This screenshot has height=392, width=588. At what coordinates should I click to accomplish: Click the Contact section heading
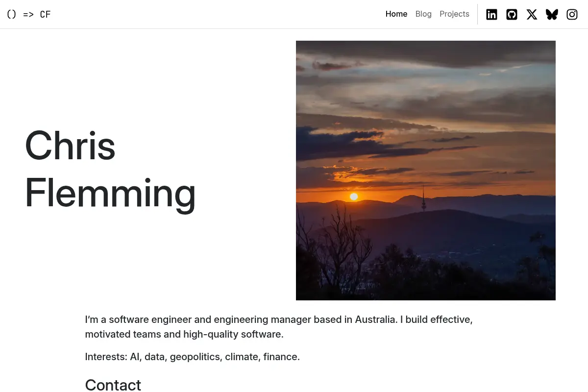(113, 385)
